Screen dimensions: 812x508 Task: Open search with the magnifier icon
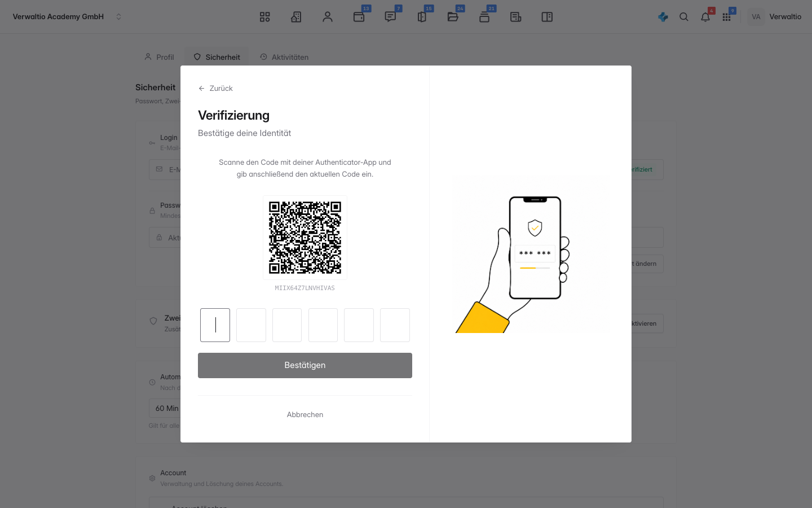click(684, 17)
